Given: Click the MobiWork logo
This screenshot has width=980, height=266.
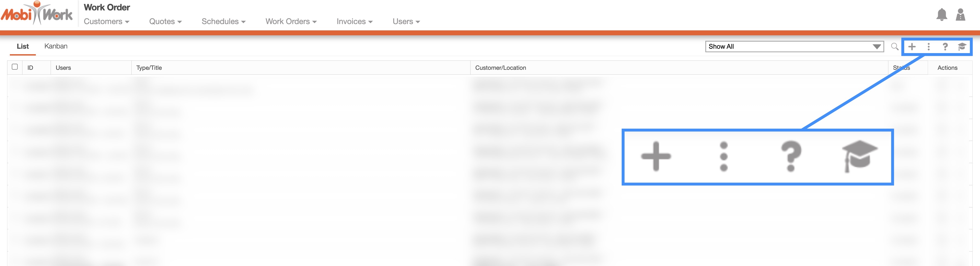Looking at the screenshot, I should [x=37, y=14].
